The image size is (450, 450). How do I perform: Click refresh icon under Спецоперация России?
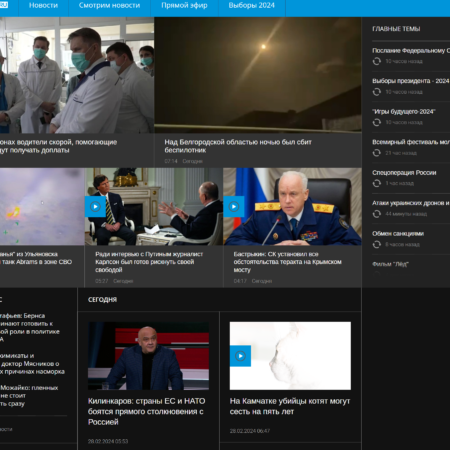pyautogui.click(x=377, y=183)
